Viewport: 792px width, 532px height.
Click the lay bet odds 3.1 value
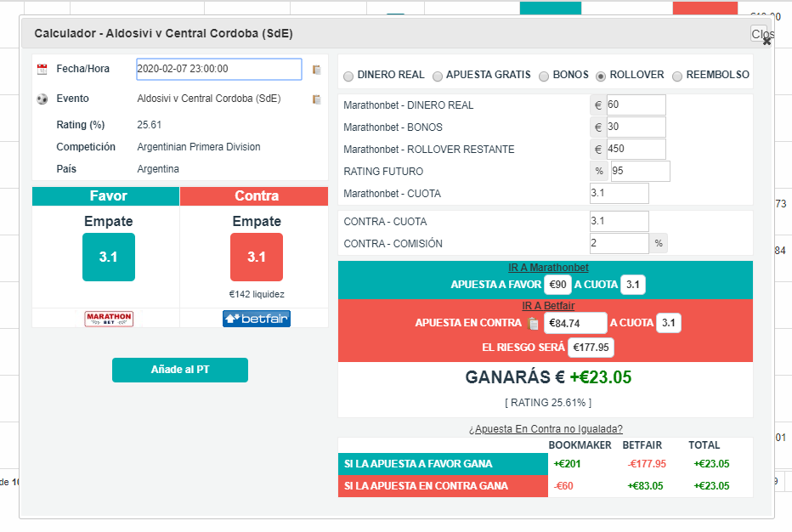pyautogui.click(x=669, y=323)
